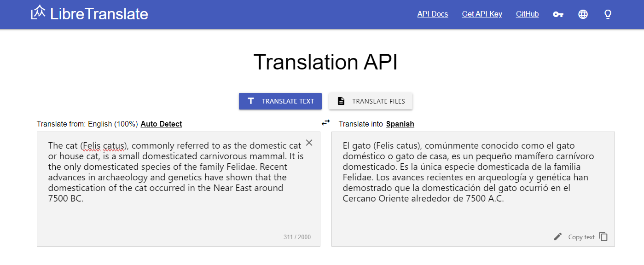Click the 311/2000 character counter
644x265 pixels.
coord(297,237)
